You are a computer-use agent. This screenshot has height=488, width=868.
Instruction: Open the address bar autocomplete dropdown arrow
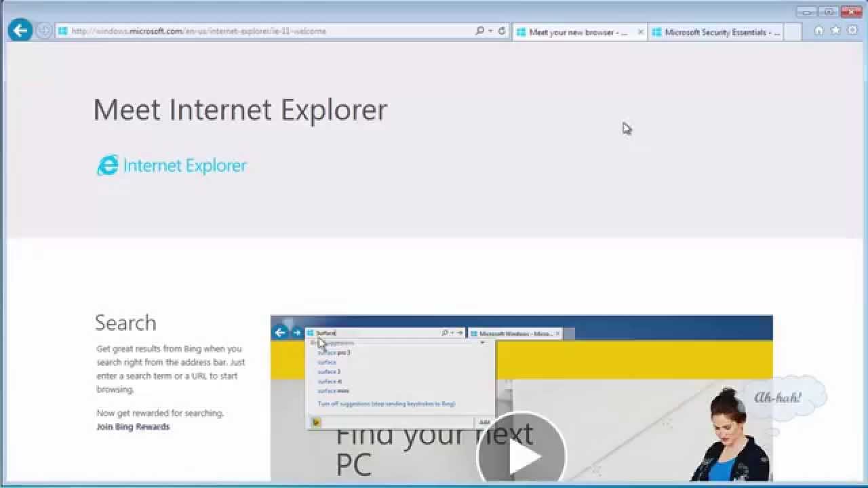pos(490,31)
